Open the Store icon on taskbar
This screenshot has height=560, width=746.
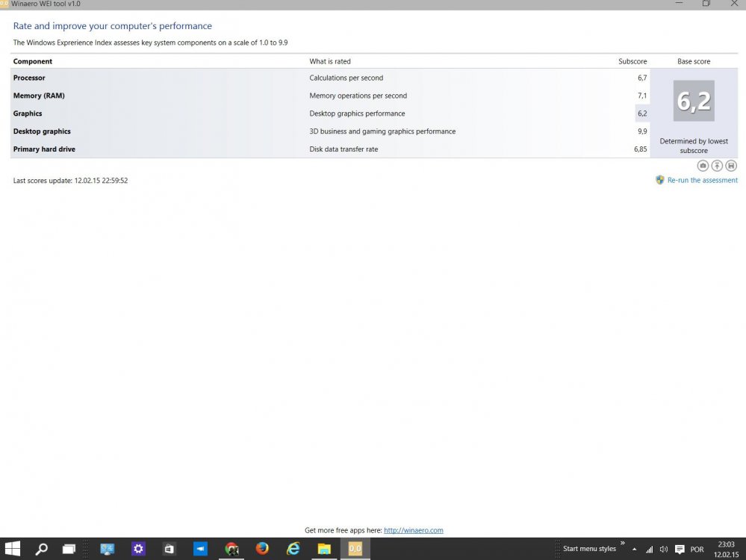pyautogui.click(x=169, y=549)
